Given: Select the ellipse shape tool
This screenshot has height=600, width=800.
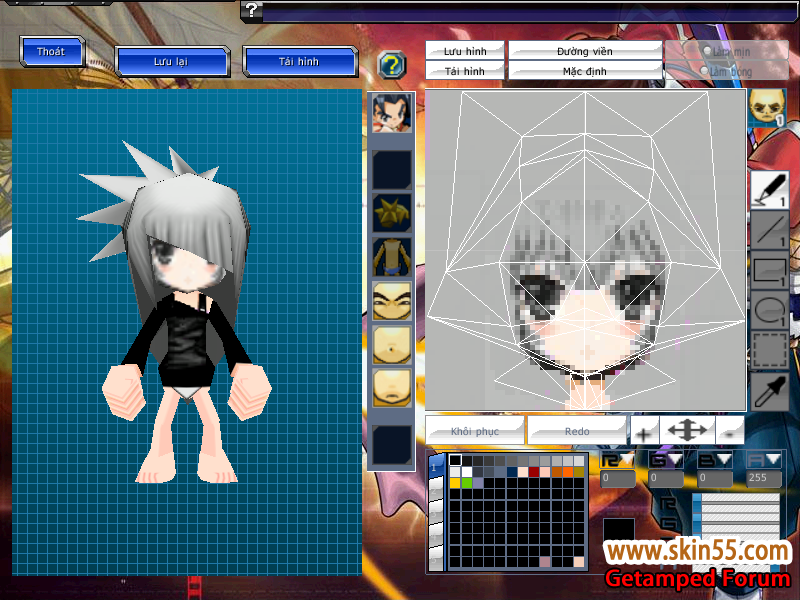Looking at the screenshot, I should click(769, 310).
